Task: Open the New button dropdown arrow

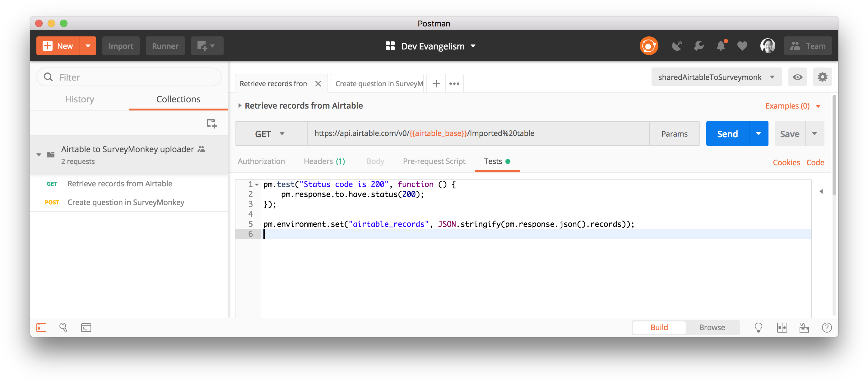Action: (x=88, y=46)
